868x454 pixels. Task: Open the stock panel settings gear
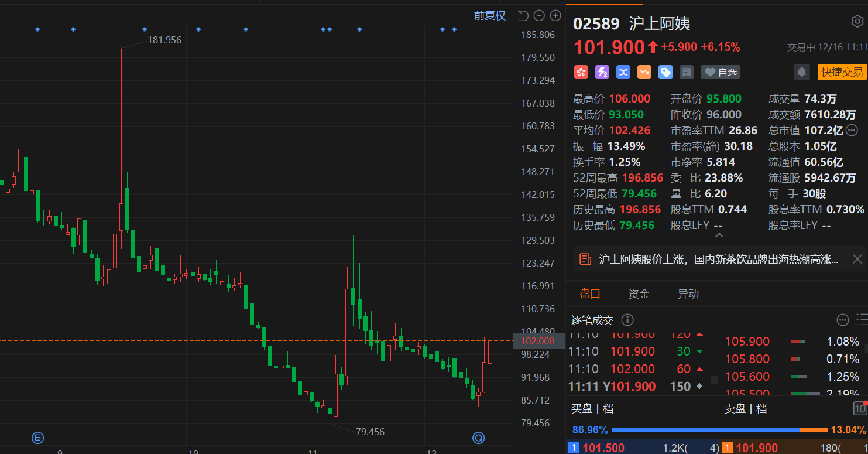(x=857, y=22)
